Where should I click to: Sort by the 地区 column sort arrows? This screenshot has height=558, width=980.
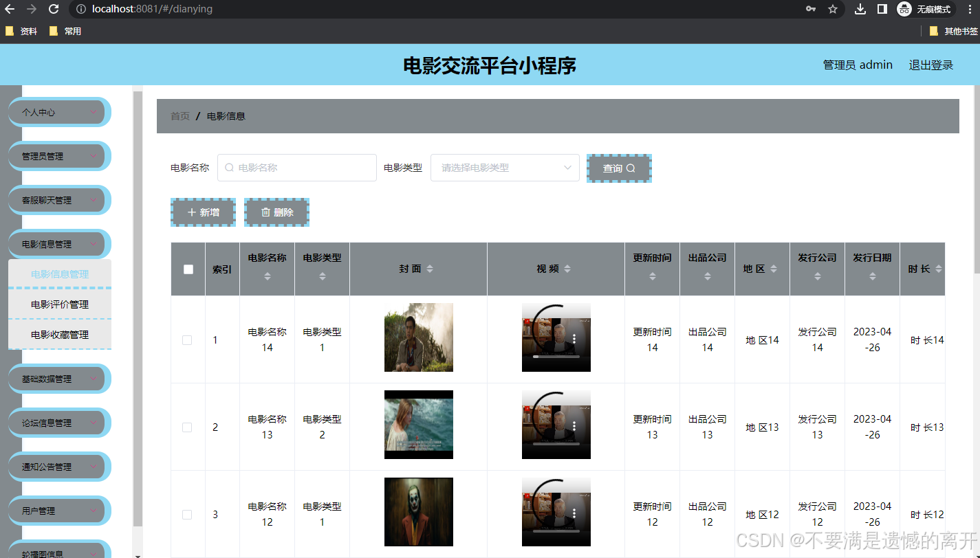point(774,269)
